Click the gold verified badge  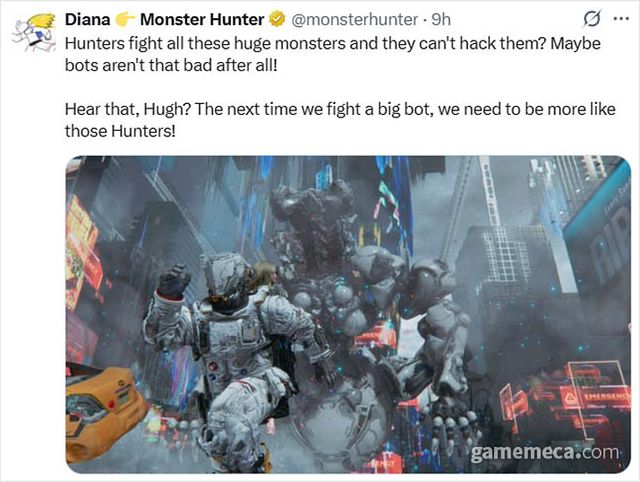277,19
